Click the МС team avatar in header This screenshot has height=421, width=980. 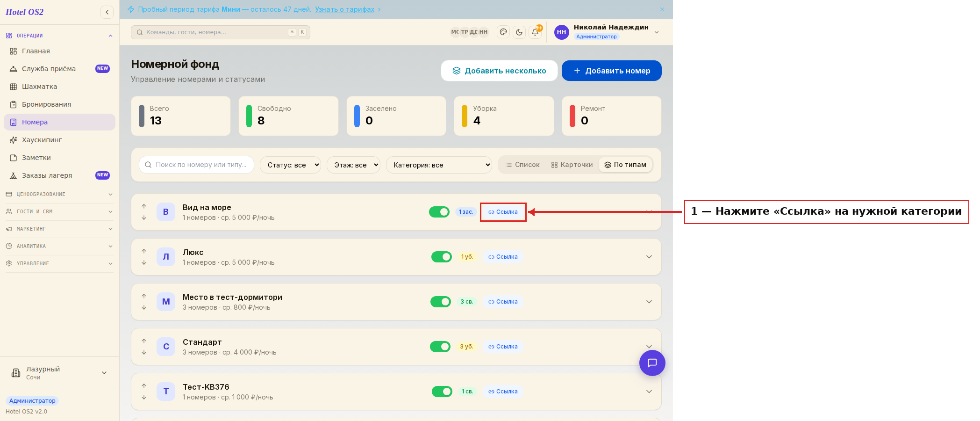click(x=455, y=32)
